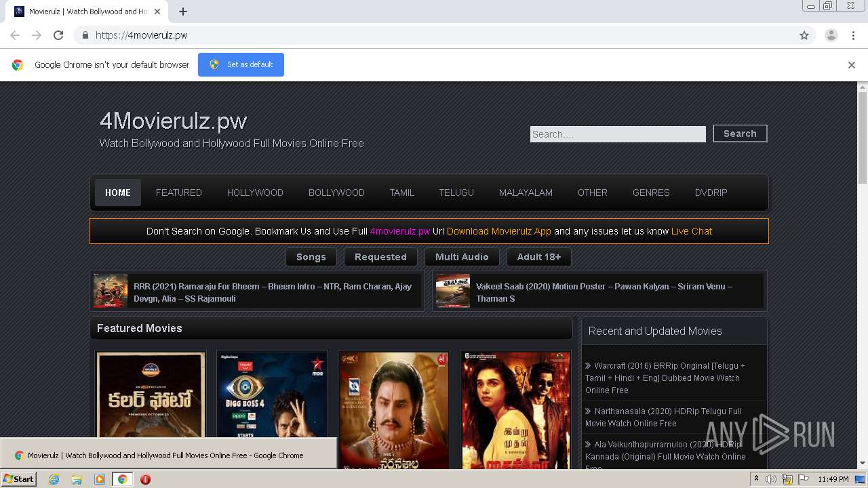Click the Multi Audio button

462,257
